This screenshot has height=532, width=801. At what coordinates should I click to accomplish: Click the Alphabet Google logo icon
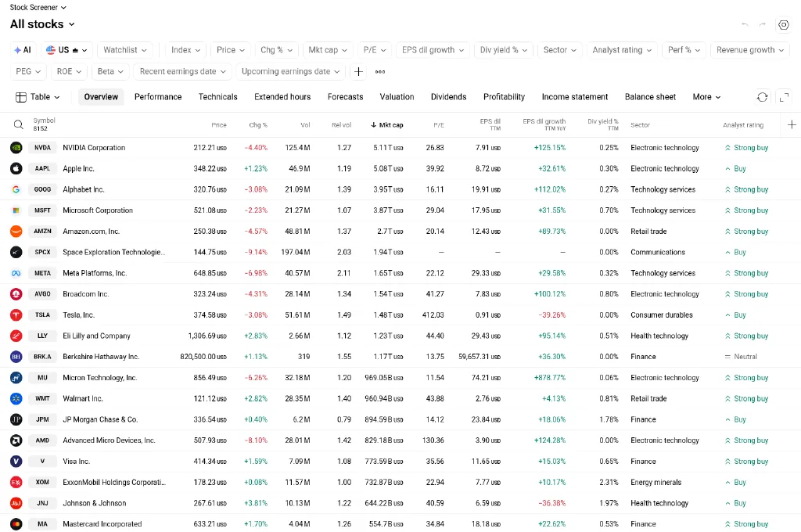[x=16, y=189]
